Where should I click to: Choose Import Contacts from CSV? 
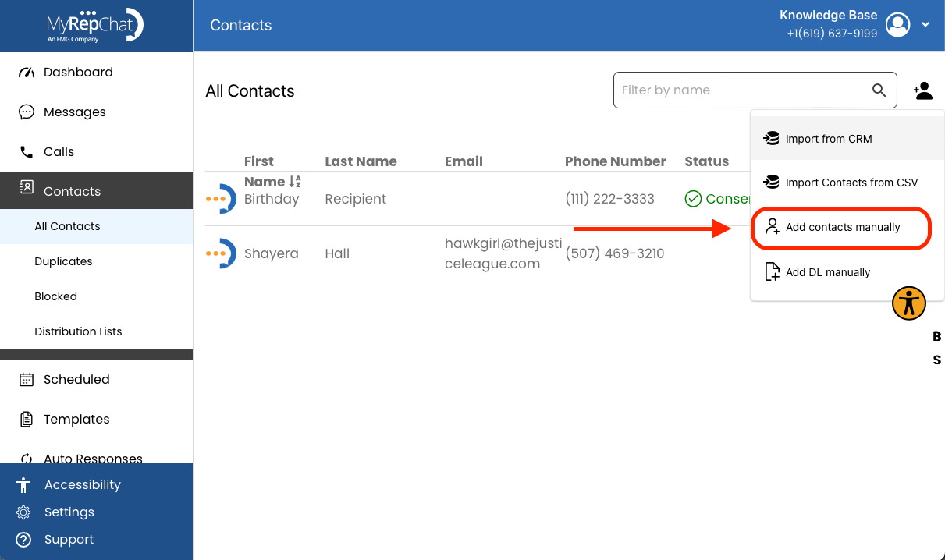point(847,183)
